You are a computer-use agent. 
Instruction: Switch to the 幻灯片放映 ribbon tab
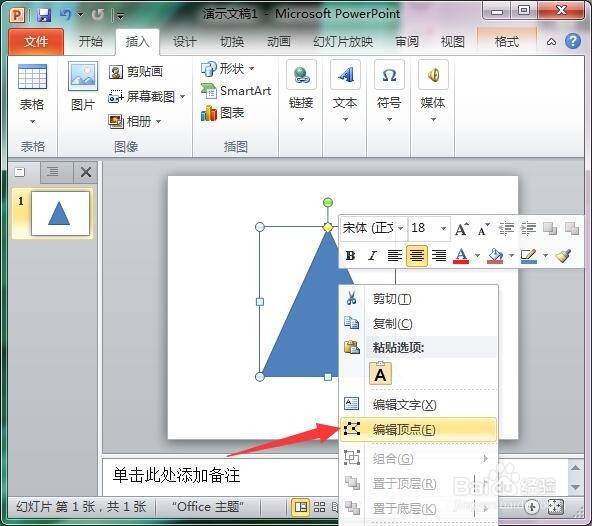point(343,41)
